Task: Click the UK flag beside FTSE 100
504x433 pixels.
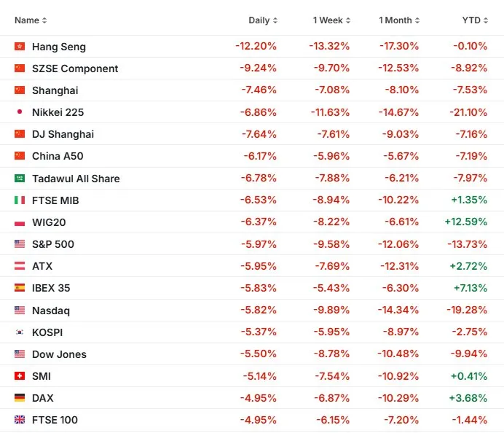Action: click(20, 420)
